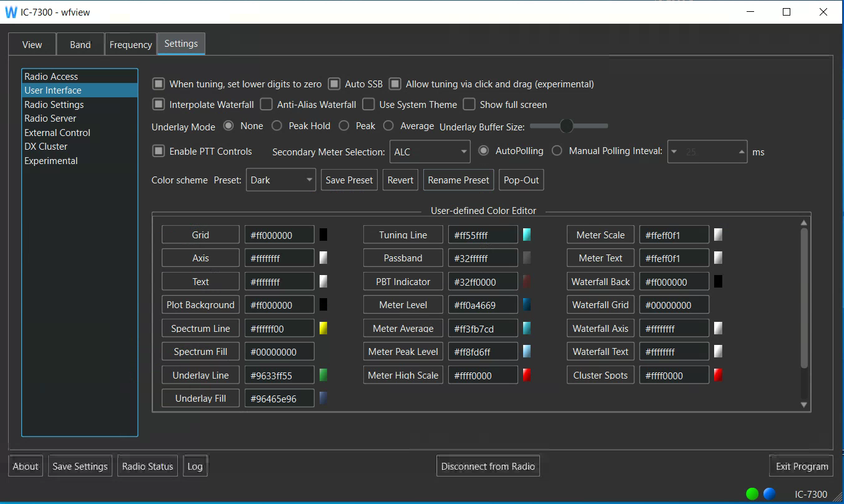The height and width of the screenshot is (504, 844).
Task: Toggle Interpolate Waterfall
Action: tap(158, 104)
